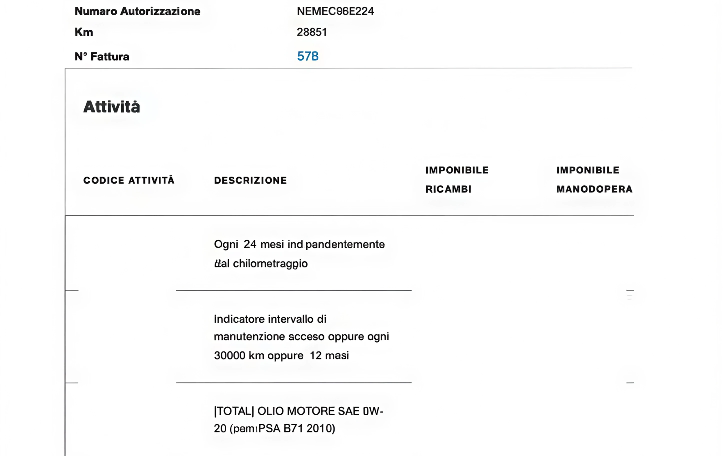Click the Km field label
Screen dimensions: 724x456
[x=83, y=32]
